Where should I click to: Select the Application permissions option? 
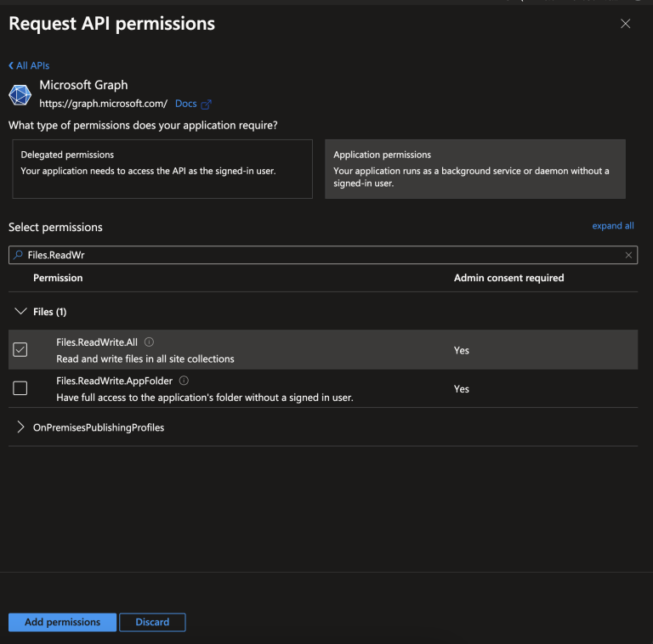pos(474,169)
